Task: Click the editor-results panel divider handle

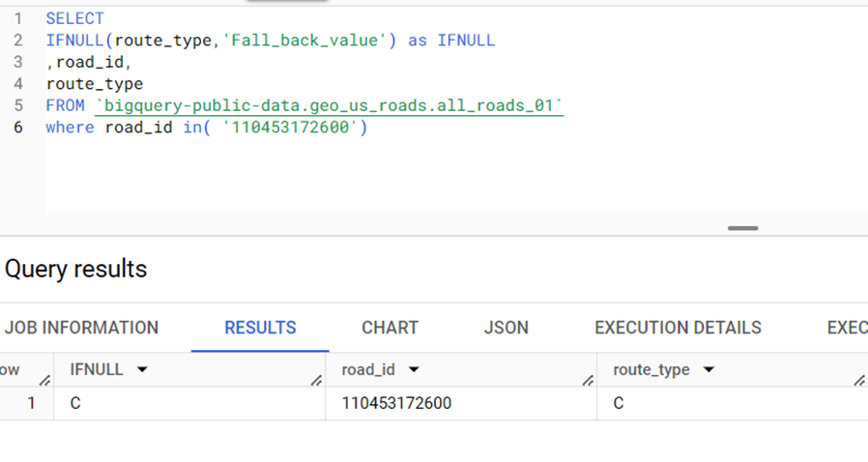Action: (x=743, y=228)
